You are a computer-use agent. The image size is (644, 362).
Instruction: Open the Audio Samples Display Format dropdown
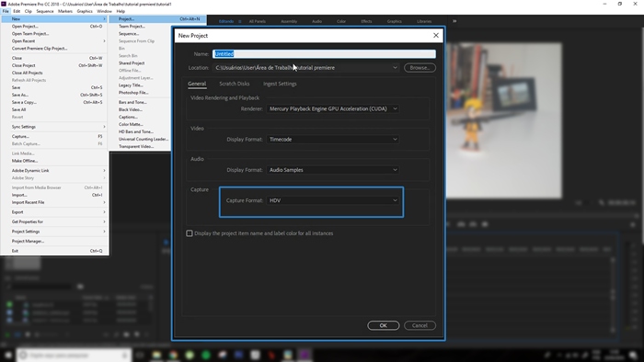click(332, 170)
